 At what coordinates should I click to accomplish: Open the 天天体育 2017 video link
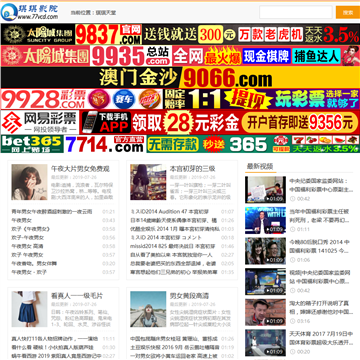(321, 338)
